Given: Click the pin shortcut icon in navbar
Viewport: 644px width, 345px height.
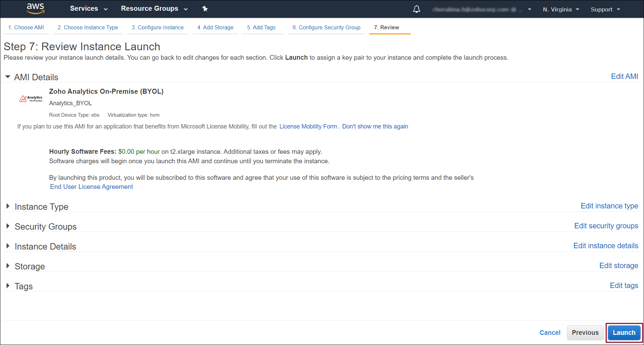Looking at the screenshot, I should coord(205,9).
